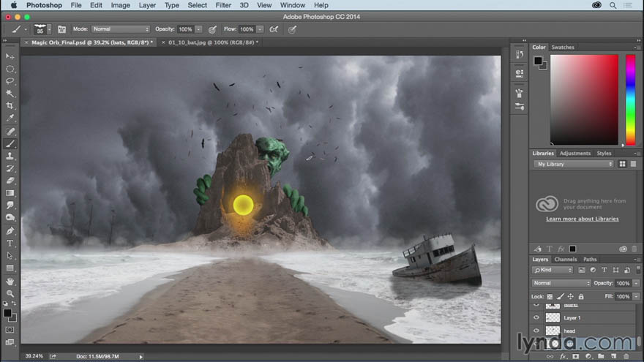The image size is (644, 362).
Task: Switch libraries to grid view
Action: [x=622, y=164]
